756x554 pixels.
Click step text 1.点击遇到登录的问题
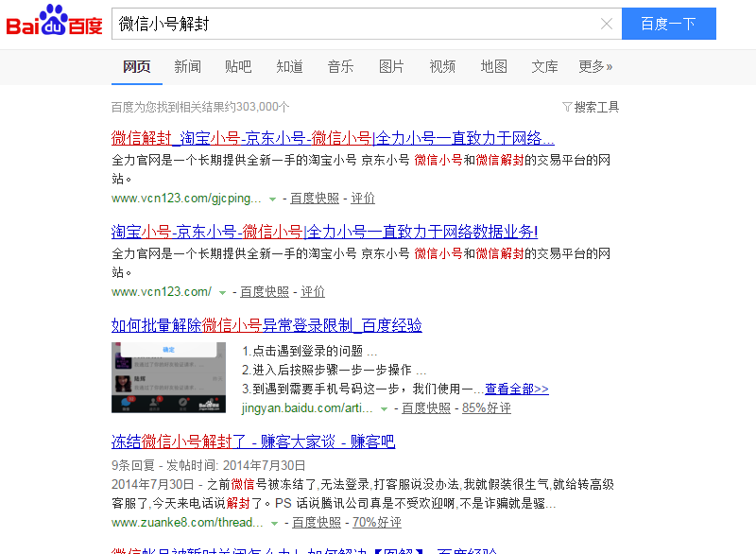coord(310,351)
